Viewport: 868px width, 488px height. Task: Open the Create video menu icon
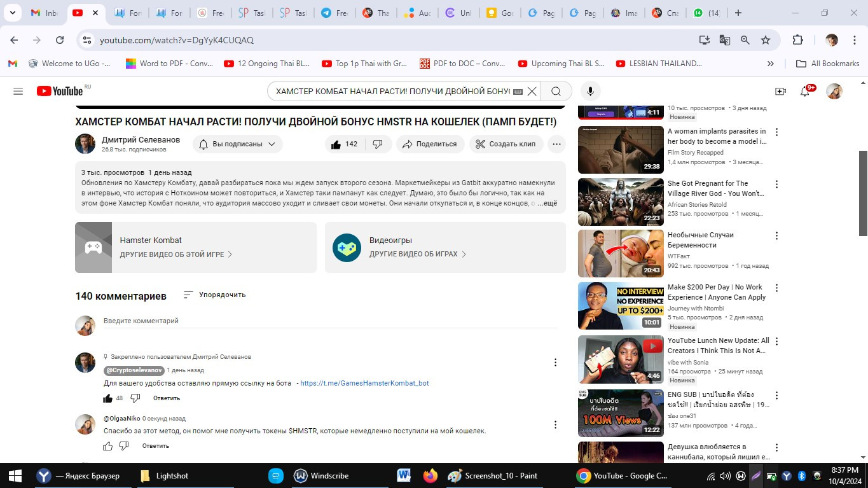point(780,91)
